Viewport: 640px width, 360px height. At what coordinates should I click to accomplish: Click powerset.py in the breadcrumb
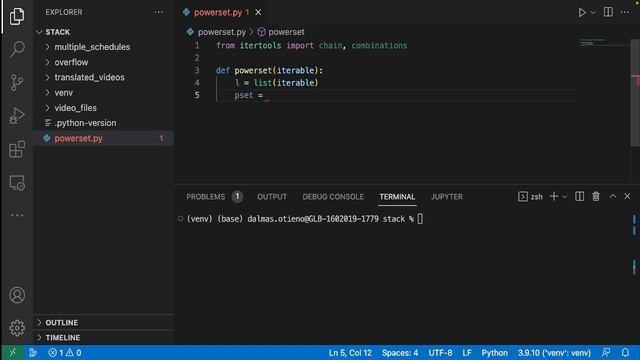222,32
